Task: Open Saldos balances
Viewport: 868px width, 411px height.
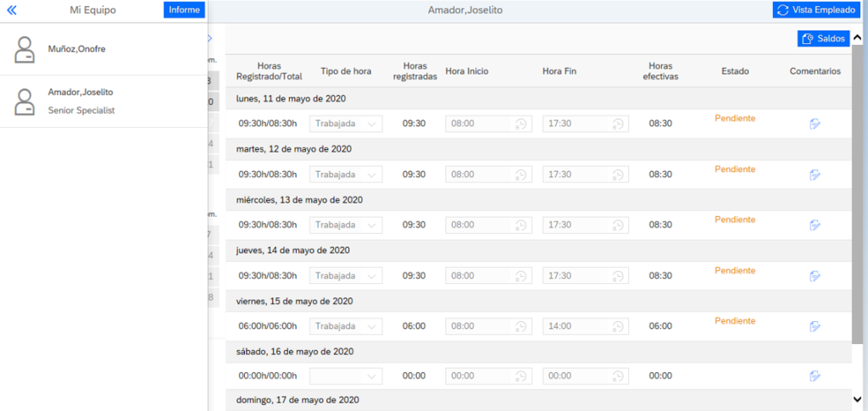Action: pos(824,39)
